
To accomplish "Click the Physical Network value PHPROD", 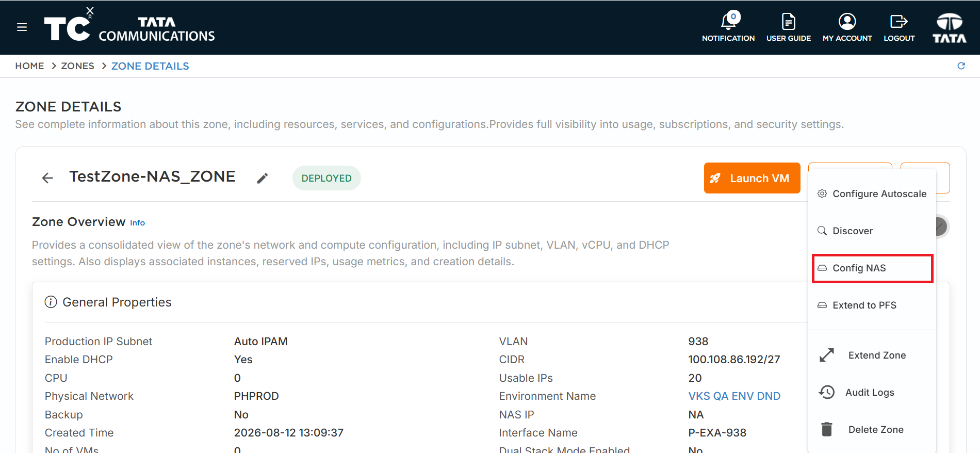I will pos(256,396).
